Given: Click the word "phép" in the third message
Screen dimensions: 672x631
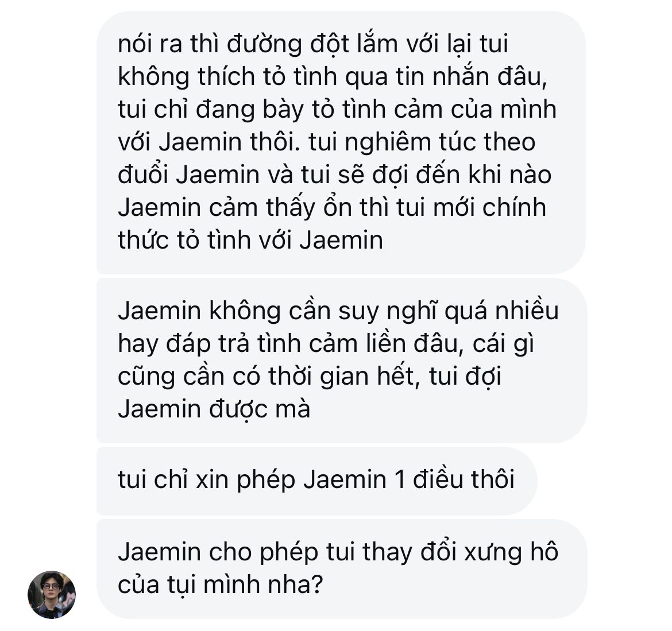Looking at the screenshot, I should (x=266, y=480).
